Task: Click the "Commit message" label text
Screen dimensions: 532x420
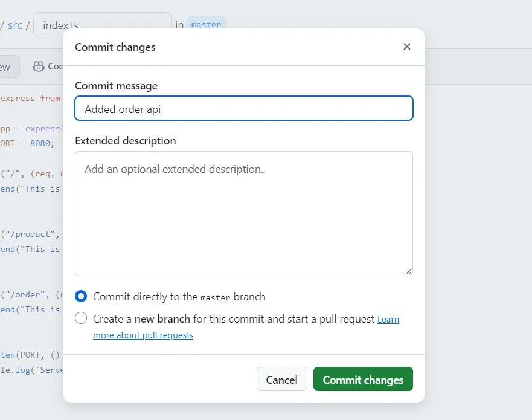Action: point(116,86)
